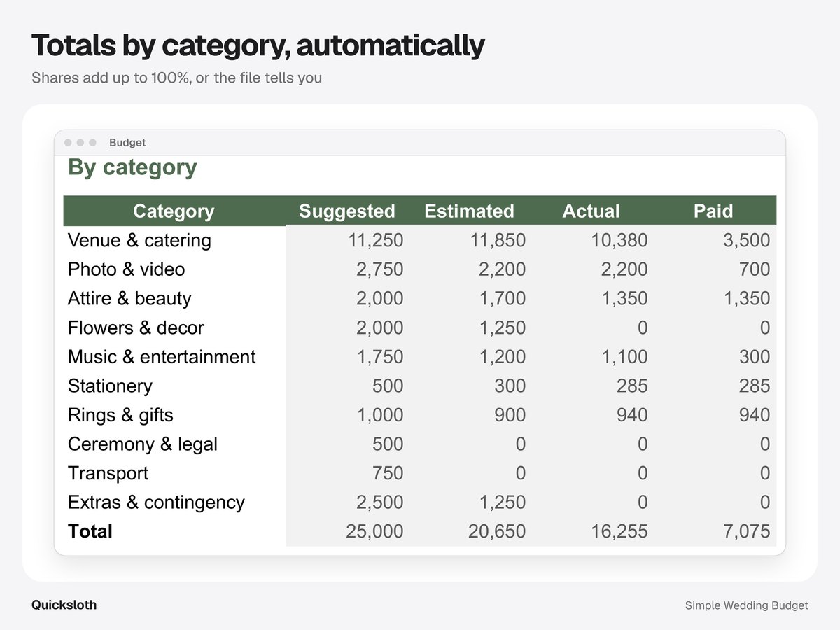Select the Total estimated value 20,650
The width and height of the screenshot is (840, 630).
(497, 532)
